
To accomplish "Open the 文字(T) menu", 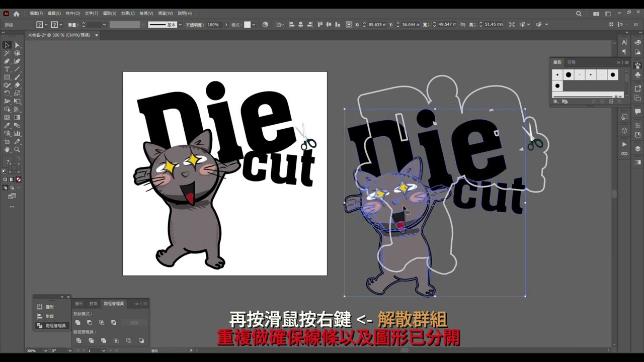I will 92,14.
